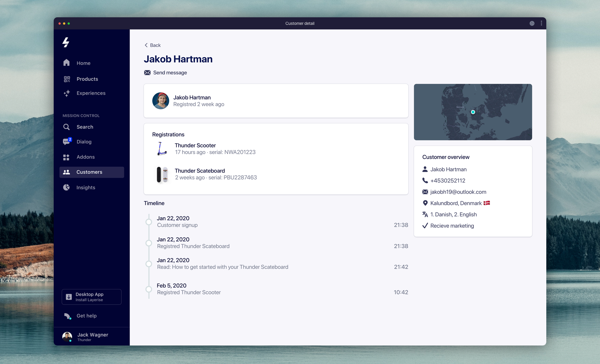
Task: Toggle the Recieve marketing checkmark
Action: click(425, 226)
